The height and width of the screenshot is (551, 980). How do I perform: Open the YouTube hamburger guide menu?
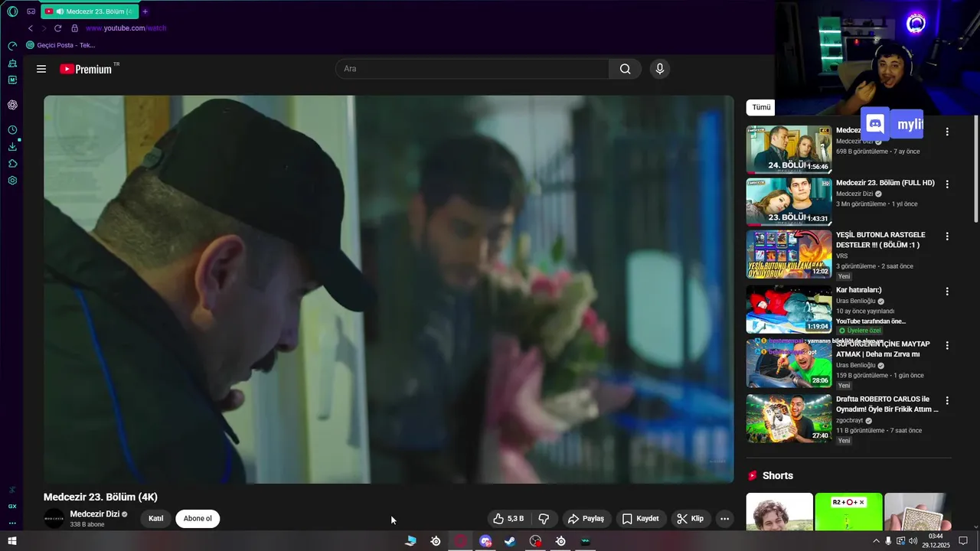[41, 69]
